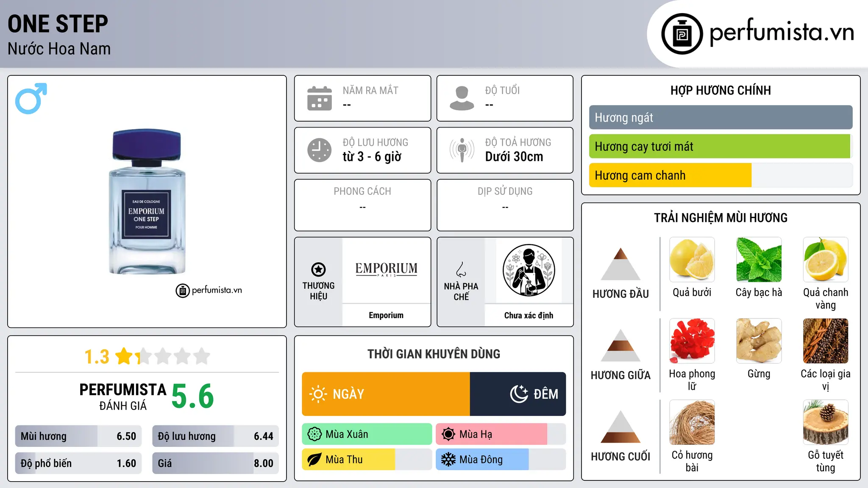868x488 pixels.
Task: Click the perfumer illustration above Chưa xác định
Action: tap(529, 270)
